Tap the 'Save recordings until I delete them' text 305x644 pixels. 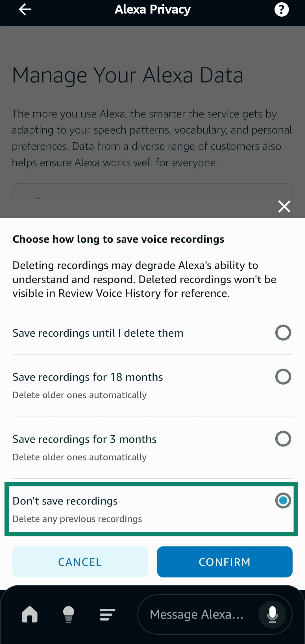[x=98, y=333]
